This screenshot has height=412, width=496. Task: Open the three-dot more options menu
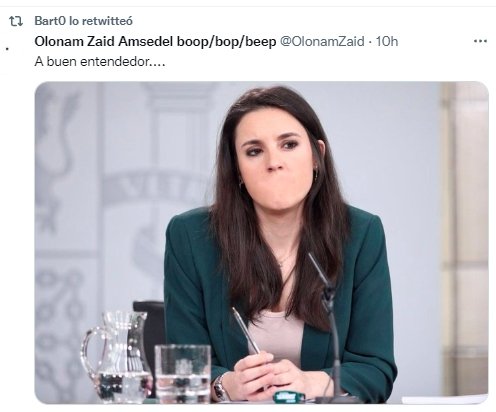pos(480,41)
